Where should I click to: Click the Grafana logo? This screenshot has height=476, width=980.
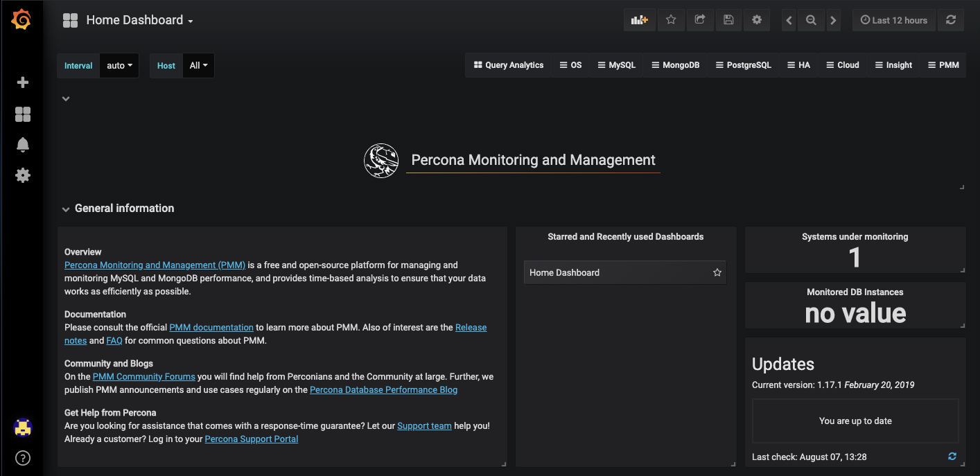(x=21, y=20)
